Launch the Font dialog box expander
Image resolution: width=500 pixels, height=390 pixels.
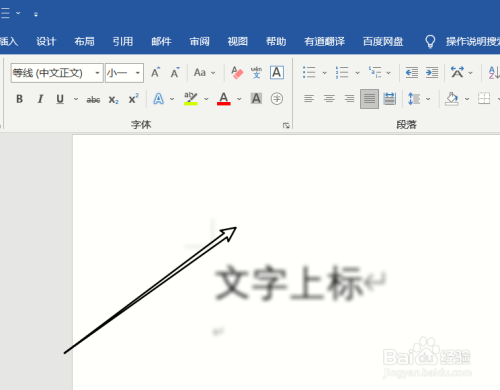click(x=286, y=125)
